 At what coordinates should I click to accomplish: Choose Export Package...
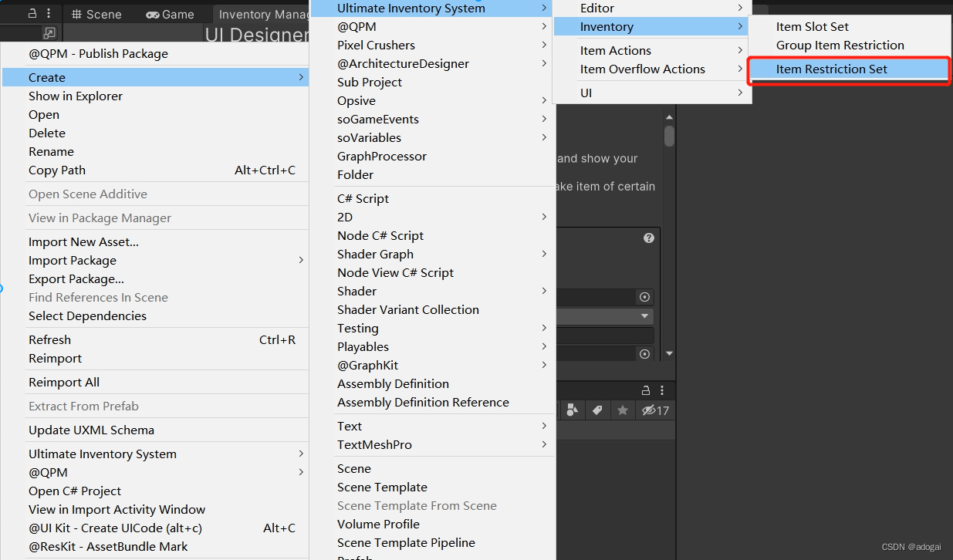(x=155, y=278)
